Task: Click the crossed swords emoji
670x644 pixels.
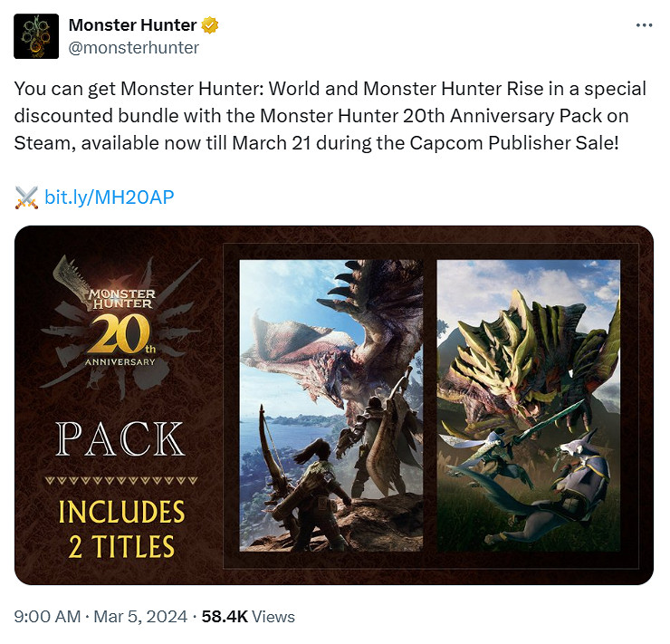Action: pos(26,197)
